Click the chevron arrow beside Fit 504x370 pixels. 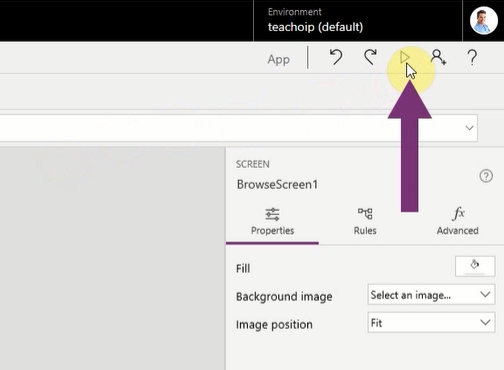tap(485, 322)
